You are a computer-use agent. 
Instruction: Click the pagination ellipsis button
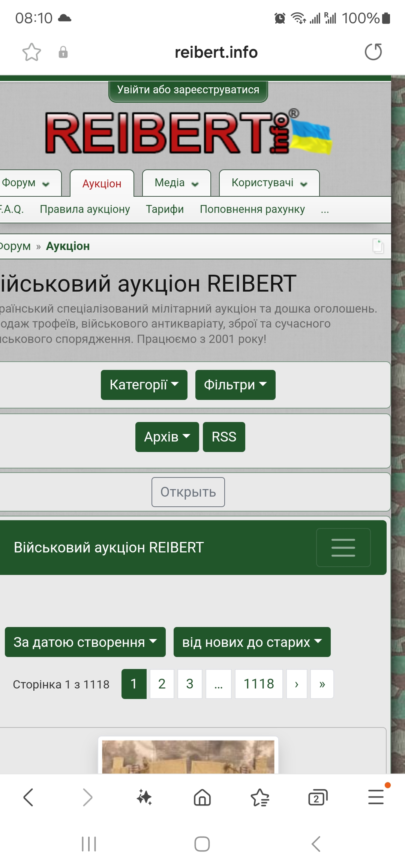[219, 684]
